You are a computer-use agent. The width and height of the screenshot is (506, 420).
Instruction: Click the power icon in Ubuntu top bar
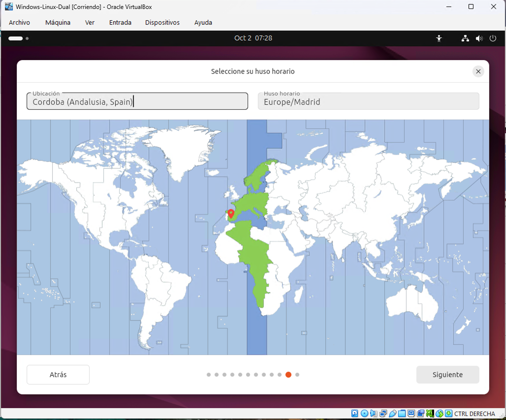tap(493, 38)
